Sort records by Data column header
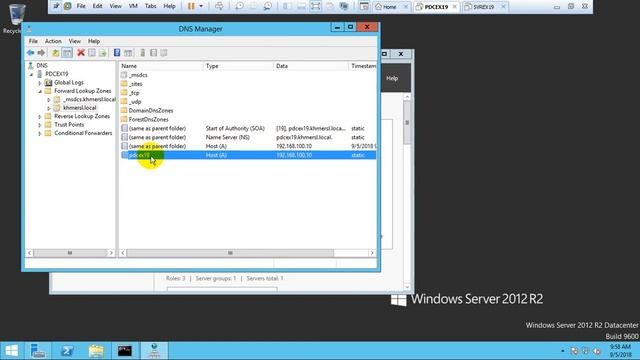Screen dimensions: 640x360 point(311,66)
